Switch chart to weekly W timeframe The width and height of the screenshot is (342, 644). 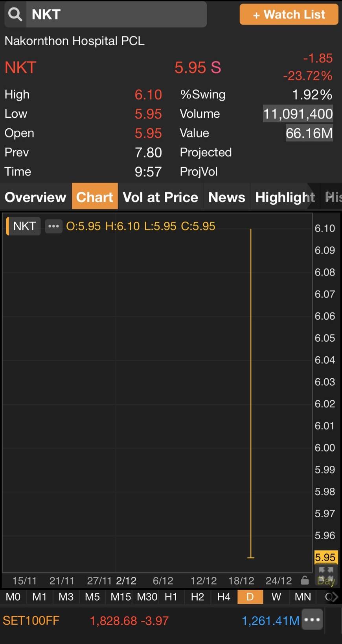276,597
